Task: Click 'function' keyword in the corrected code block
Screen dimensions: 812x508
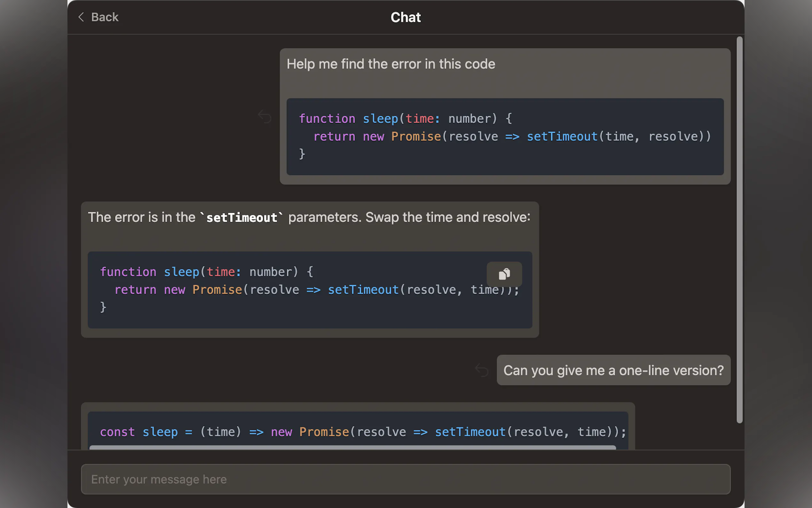Action: 128,272
